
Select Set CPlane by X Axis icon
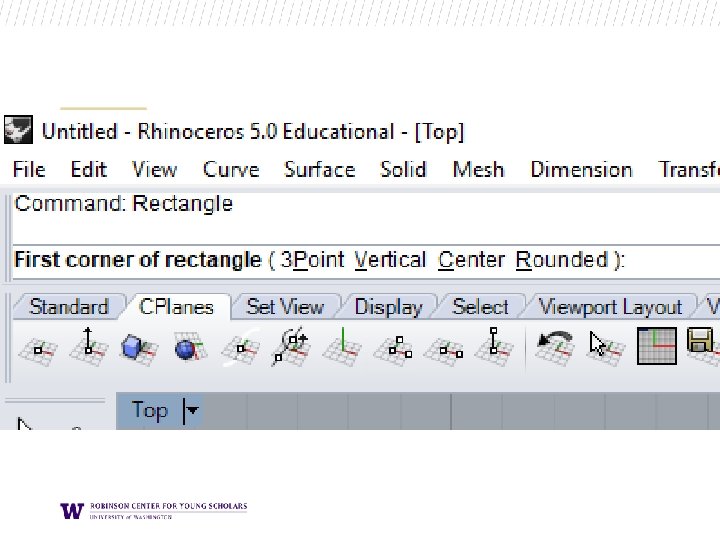coord(443,351)
